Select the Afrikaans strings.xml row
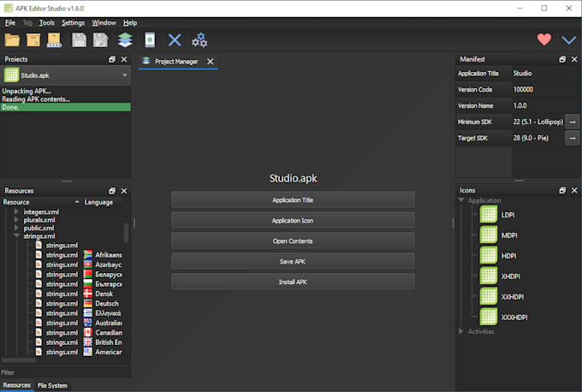The height and width of the screenshot is (392, 582). click(x=79, y=255)
